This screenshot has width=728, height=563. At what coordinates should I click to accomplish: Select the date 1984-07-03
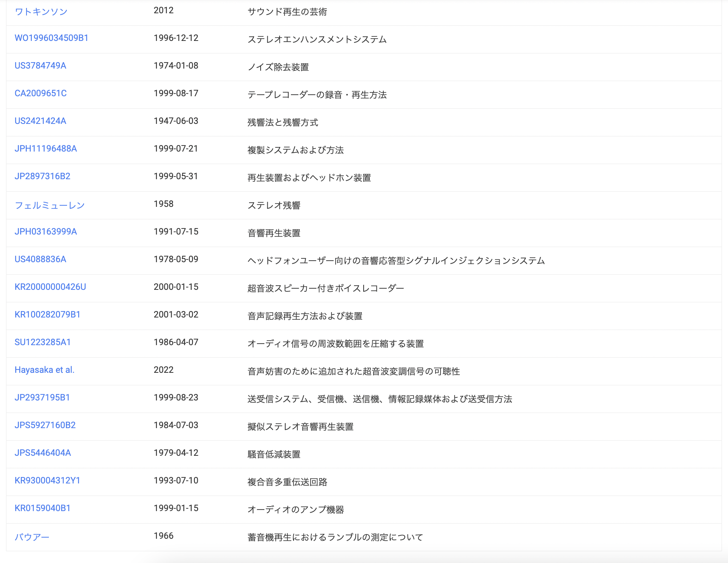click(x=176, y=425)
